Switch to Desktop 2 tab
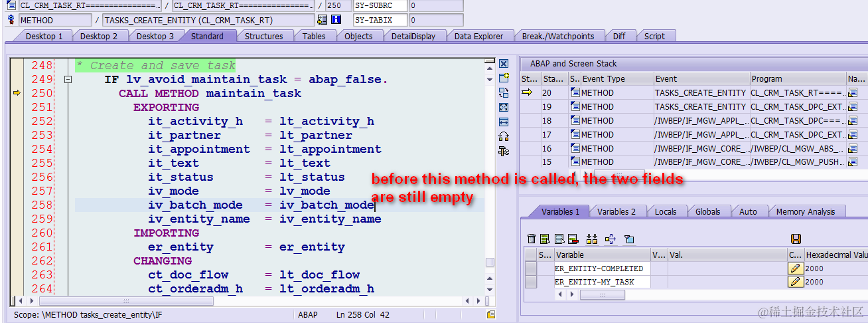868x323 pixels. 99,36
